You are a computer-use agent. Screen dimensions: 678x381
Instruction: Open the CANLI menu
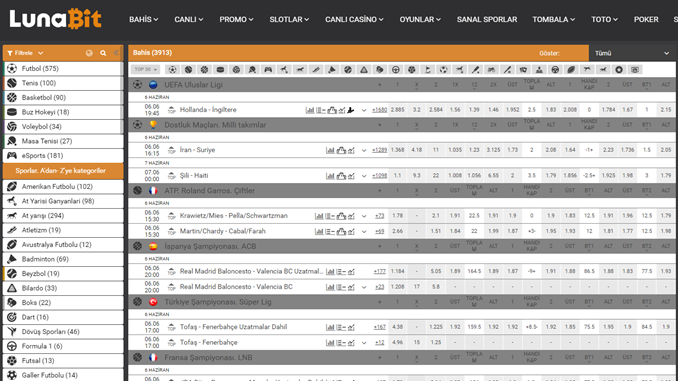[189, 19]
